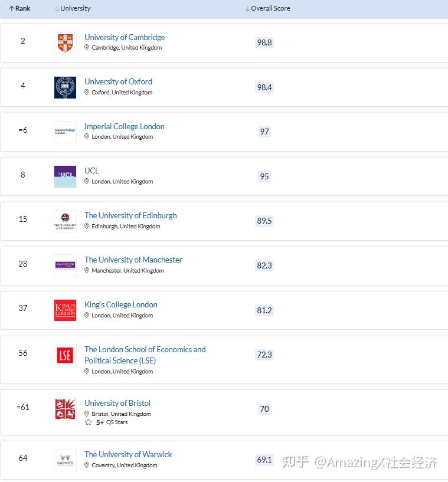The height and width of the screenshot is (482, 448).
Task: Open The University of Edinburgh link
Action: click(x=130, y=215)
